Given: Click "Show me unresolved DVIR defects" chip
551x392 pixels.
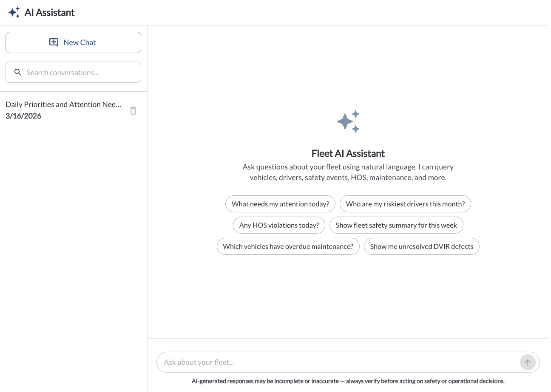Looking at the screenshot, I should [x=421, y=246].
